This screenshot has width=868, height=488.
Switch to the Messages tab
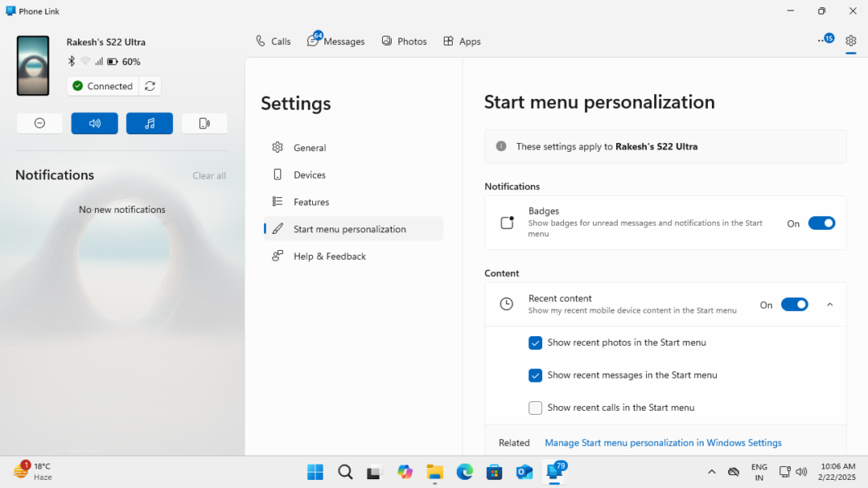(x=336, y=41)
